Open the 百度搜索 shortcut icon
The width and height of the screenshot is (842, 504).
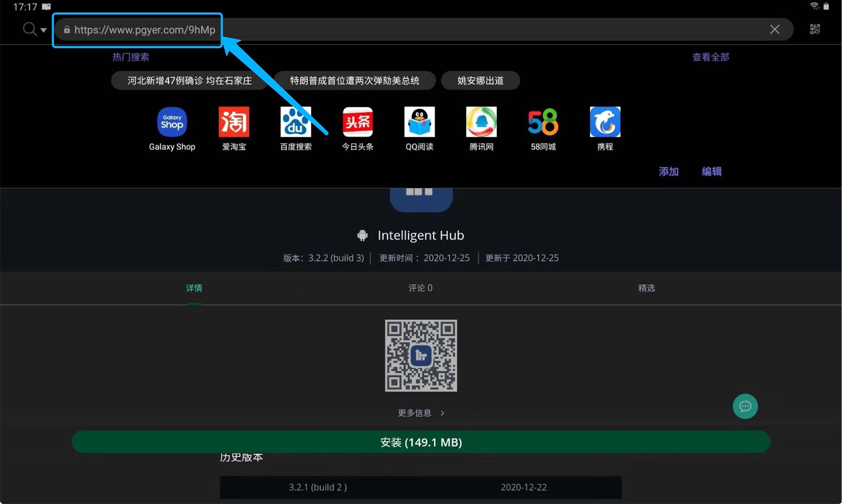(296, 122)
